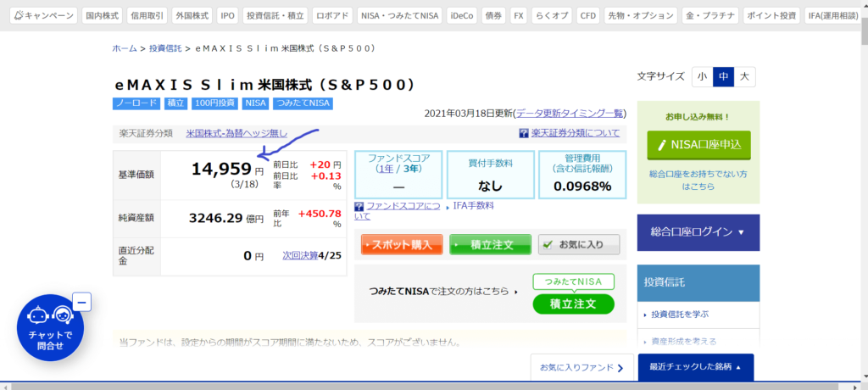Screen dimensions: 868x390
Task: Expand 総合口座ログイン dropdown
Action: click(698, 232)
